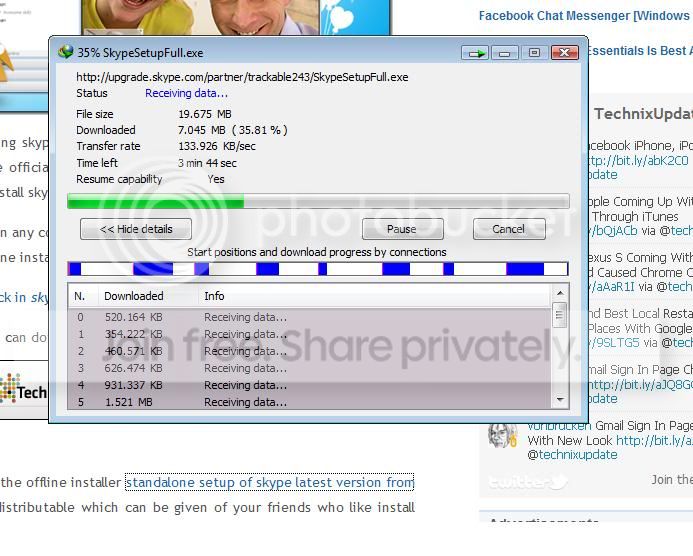Image resolution: width=693 pixels, height=556 pixels.
Task: Click scroll down arrow in connections list
Action: coord(560,400)
